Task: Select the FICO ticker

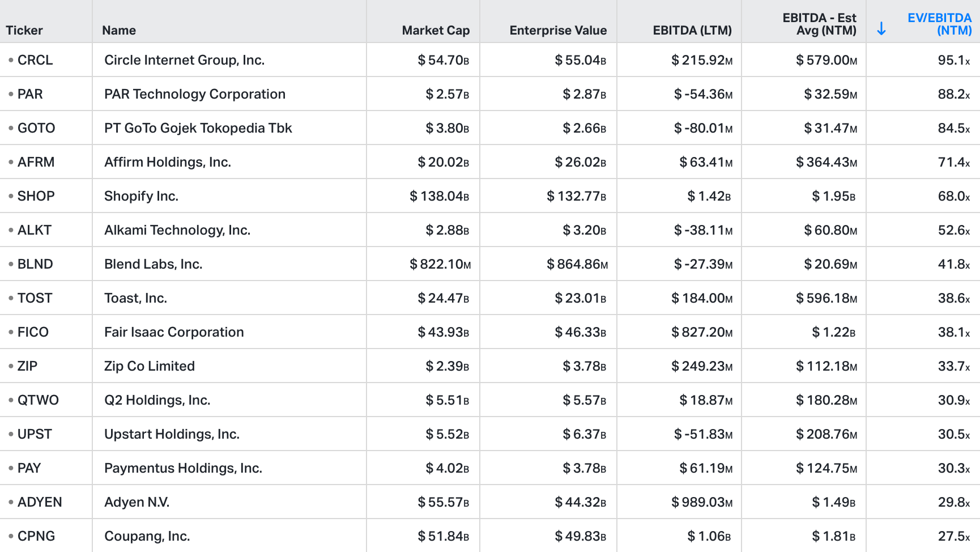Action: 33,332
